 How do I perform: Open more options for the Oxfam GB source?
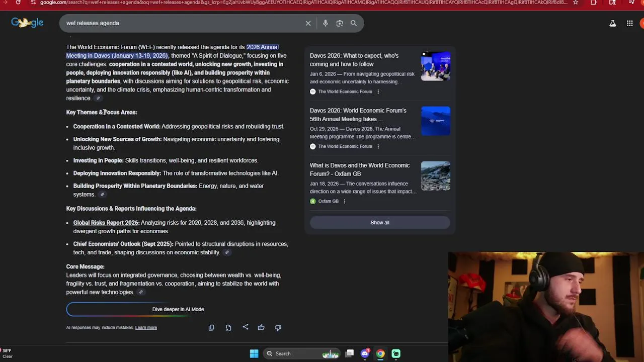[x=345, y=201]
